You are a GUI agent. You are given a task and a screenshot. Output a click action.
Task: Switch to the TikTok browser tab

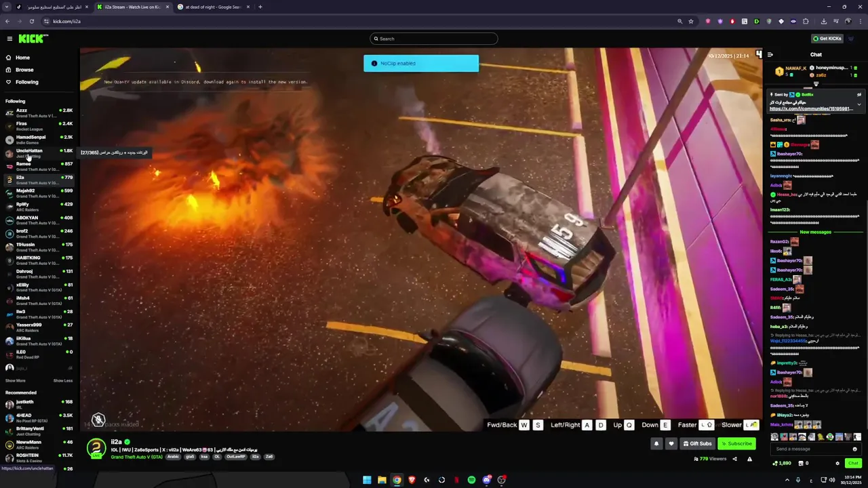[x=54, y=7]
